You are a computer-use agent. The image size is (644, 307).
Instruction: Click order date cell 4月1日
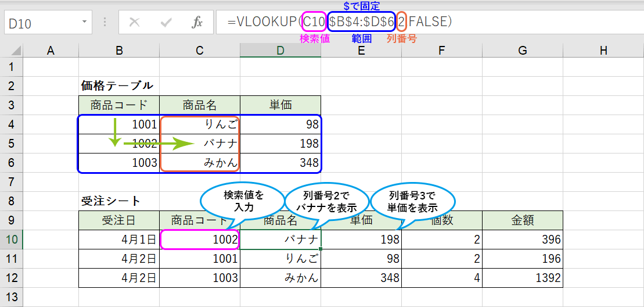coord(119,240)
